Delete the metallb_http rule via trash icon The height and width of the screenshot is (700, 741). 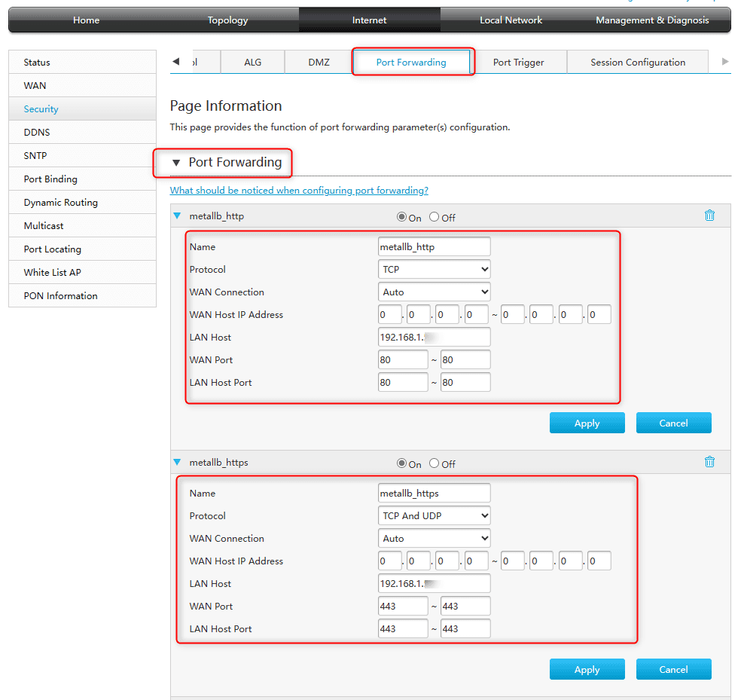coord(709,216)
